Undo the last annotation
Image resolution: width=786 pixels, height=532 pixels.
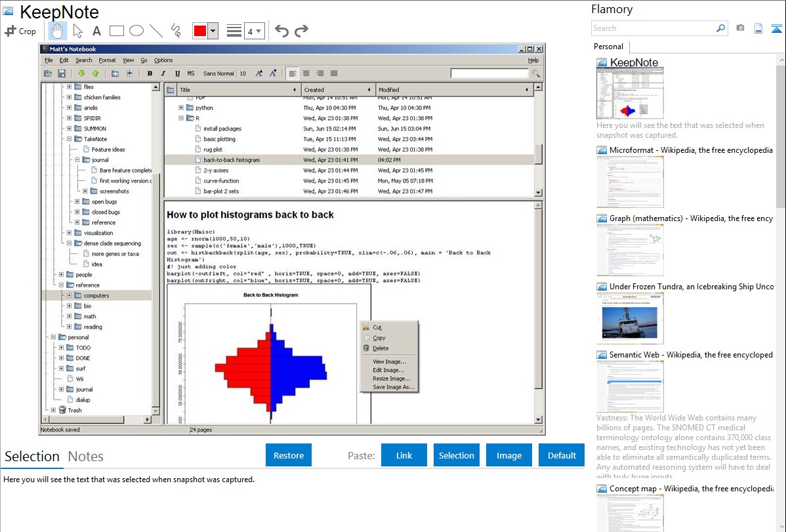tap(281, 31)
